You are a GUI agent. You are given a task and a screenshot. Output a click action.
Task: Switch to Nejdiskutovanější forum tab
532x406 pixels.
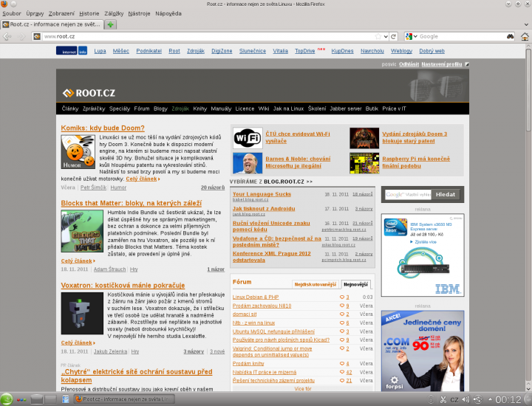pyautogui.click(x=316, y=284)
